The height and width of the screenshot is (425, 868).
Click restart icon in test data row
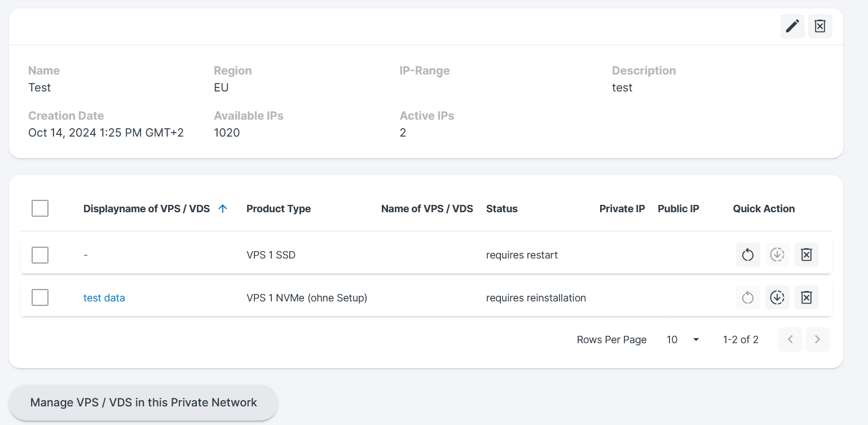(x=748, y=297)
